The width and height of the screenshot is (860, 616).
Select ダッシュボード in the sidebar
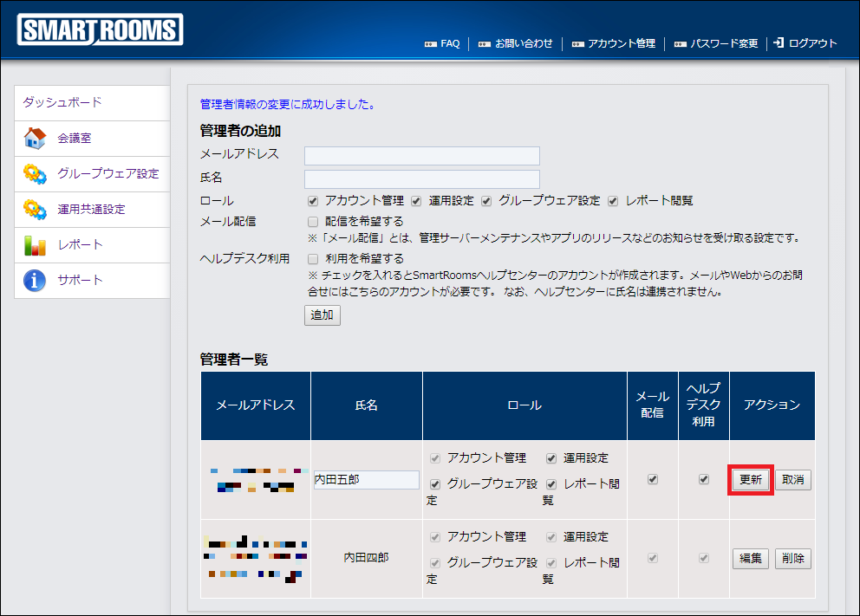tap(62, 102)
